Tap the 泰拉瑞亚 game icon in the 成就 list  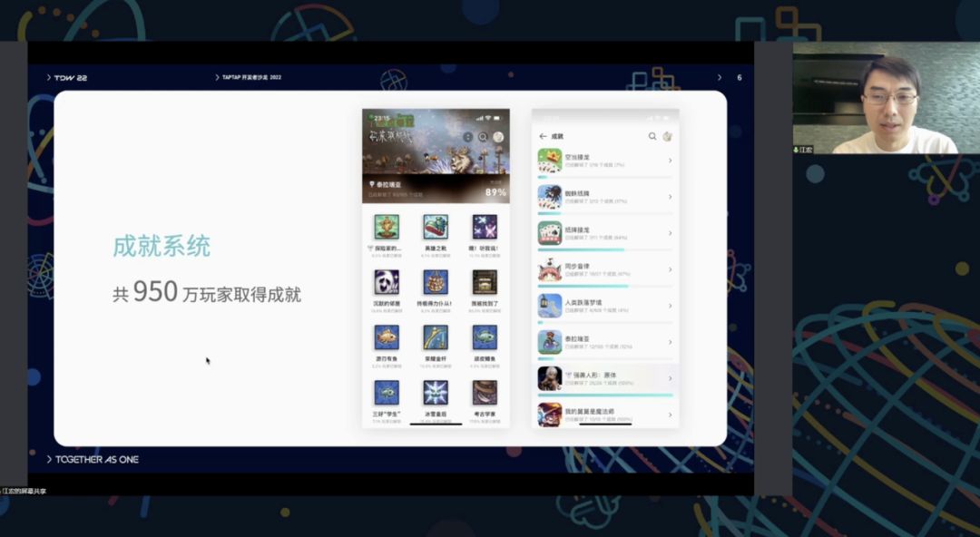(x=550, y=342)
